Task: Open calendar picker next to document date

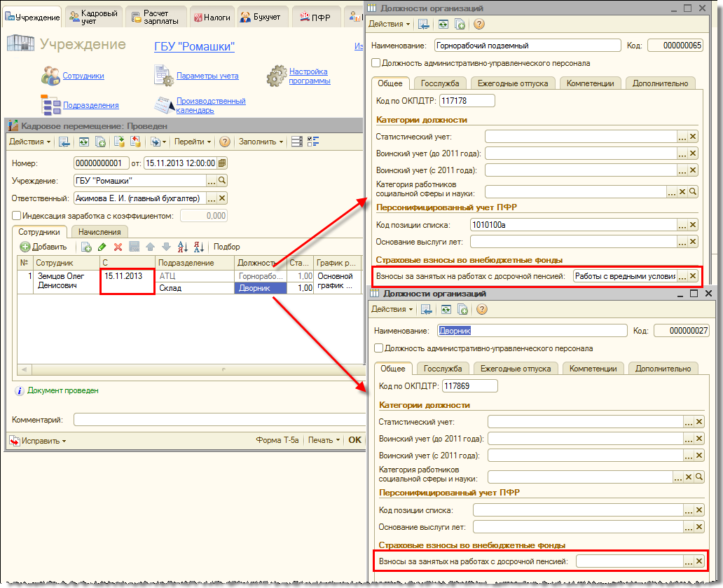Action: (222, 163)
